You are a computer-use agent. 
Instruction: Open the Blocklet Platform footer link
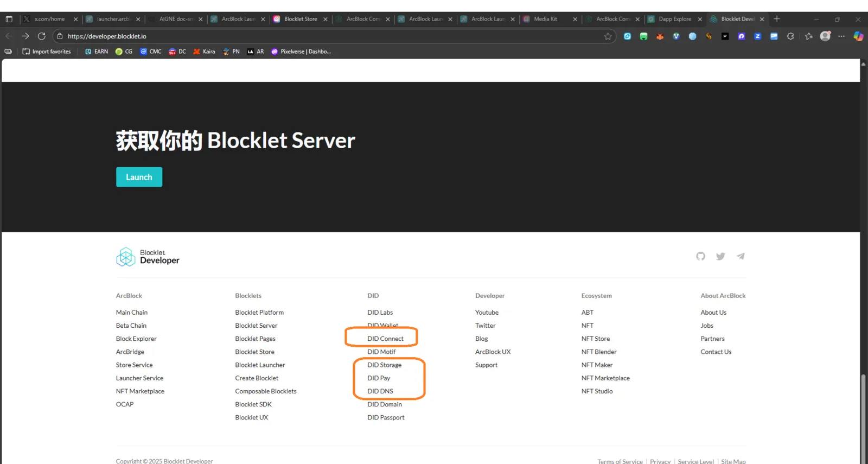point(259,313)
